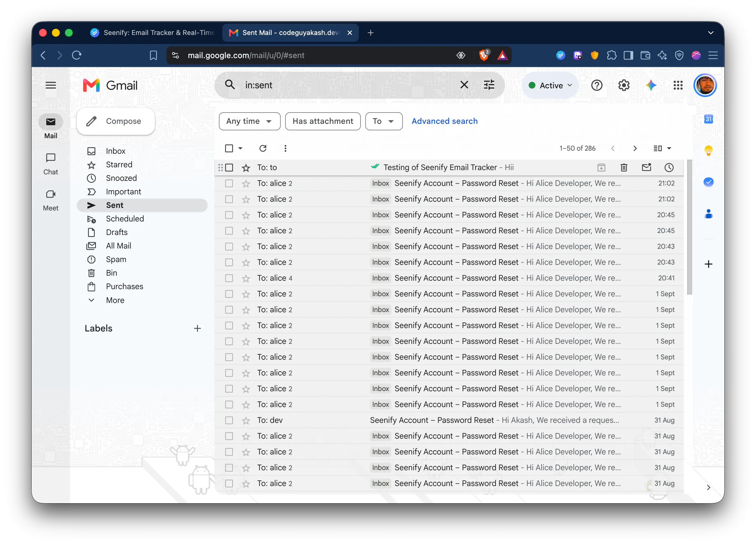Open a new browser tab
This screenshot has width=756, height=545.
[370, 33]
